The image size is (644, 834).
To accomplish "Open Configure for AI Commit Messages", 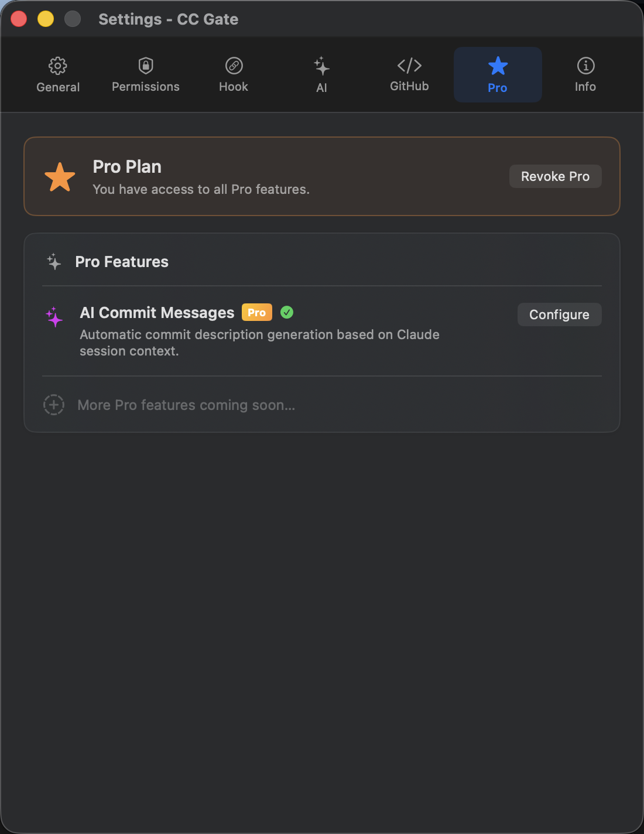I will (x=559, y=315).
